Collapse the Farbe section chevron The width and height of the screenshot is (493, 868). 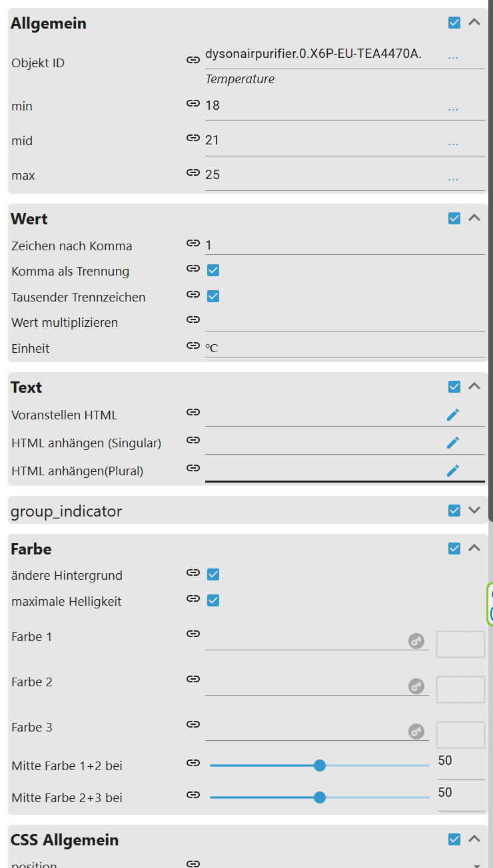coord(474,548)
